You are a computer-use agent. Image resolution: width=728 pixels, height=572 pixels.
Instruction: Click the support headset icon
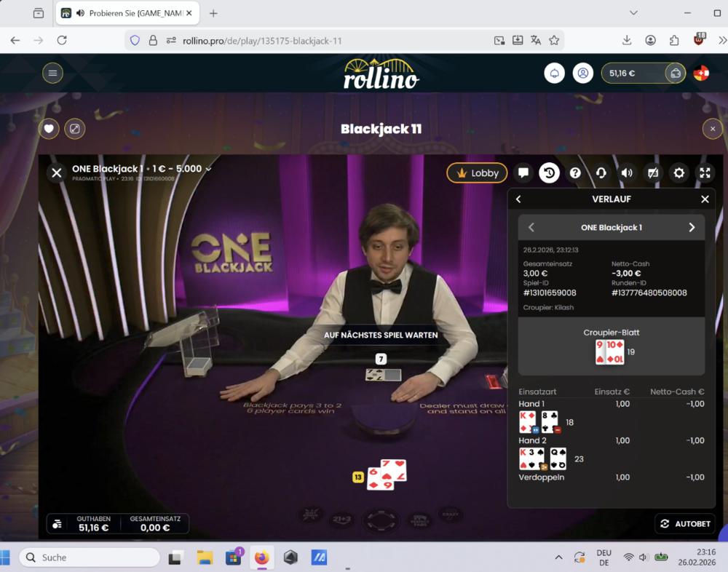click(601, 172)
